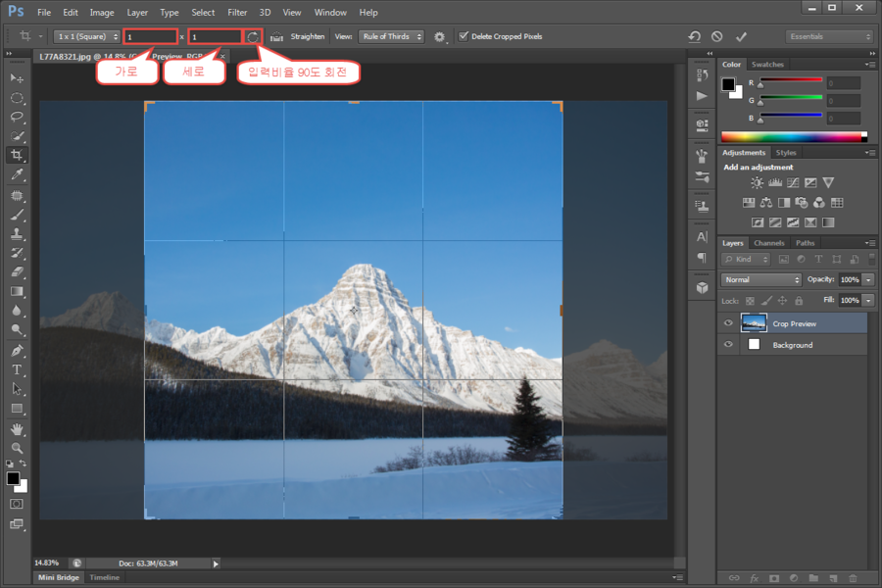Screen dimensions: 882x588
Task: Toggle lock image pixels
Action: tap(766, 301)
